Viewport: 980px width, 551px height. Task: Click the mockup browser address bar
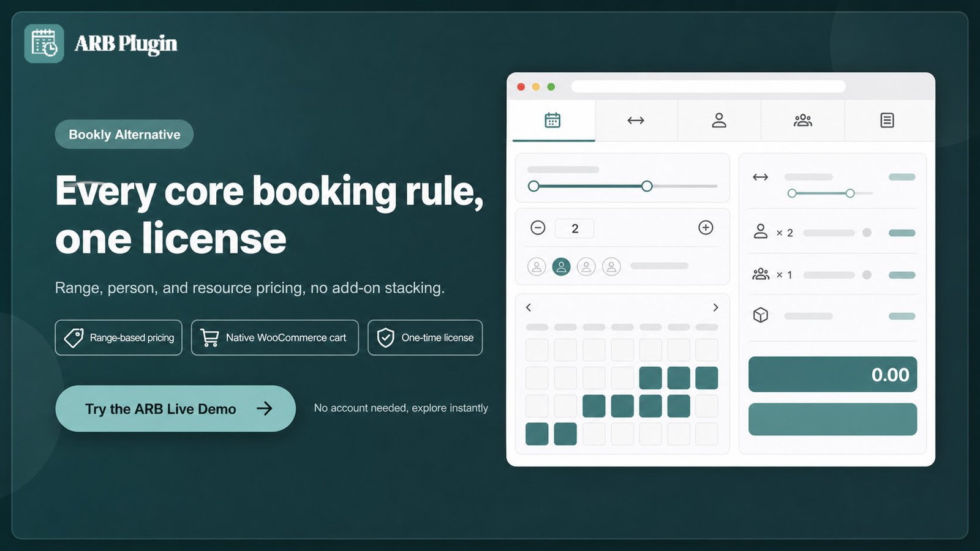[709, 86]
